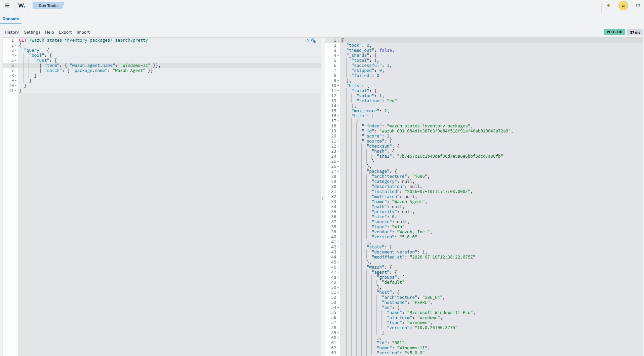Click the "Microsoft Windows 11 Pro" os name line

[x=431, y=313]
